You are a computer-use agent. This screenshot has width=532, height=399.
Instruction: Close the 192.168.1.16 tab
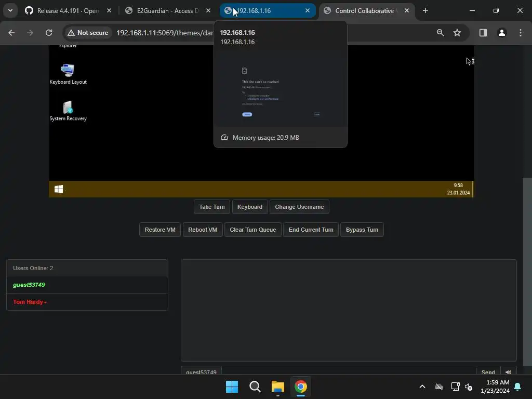[x=308, y=10]
